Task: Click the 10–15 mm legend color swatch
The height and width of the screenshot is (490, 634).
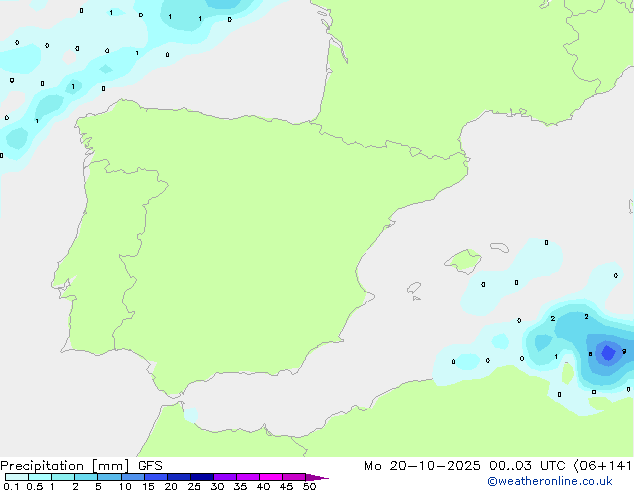Action: click(133, 477)
